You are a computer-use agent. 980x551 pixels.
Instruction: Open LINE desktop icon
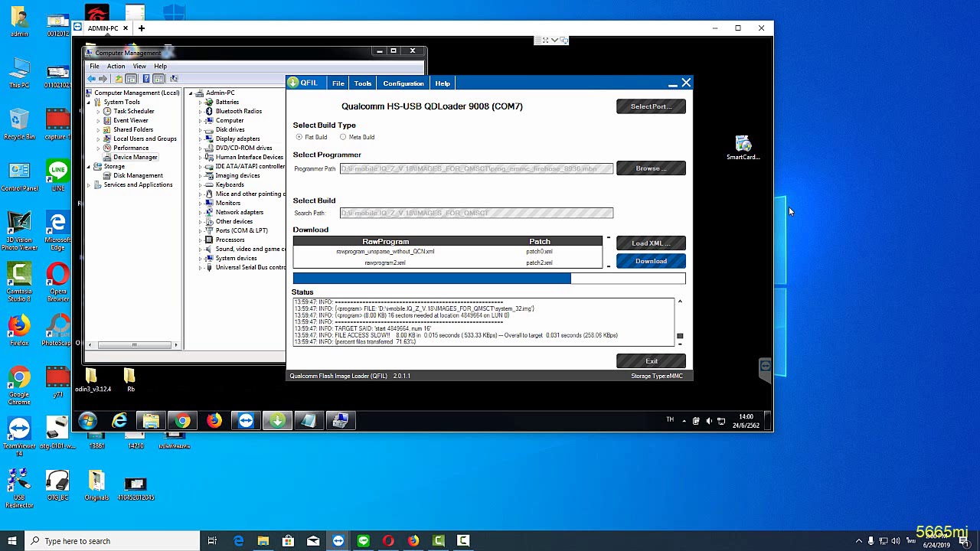[x=57, y=176]
